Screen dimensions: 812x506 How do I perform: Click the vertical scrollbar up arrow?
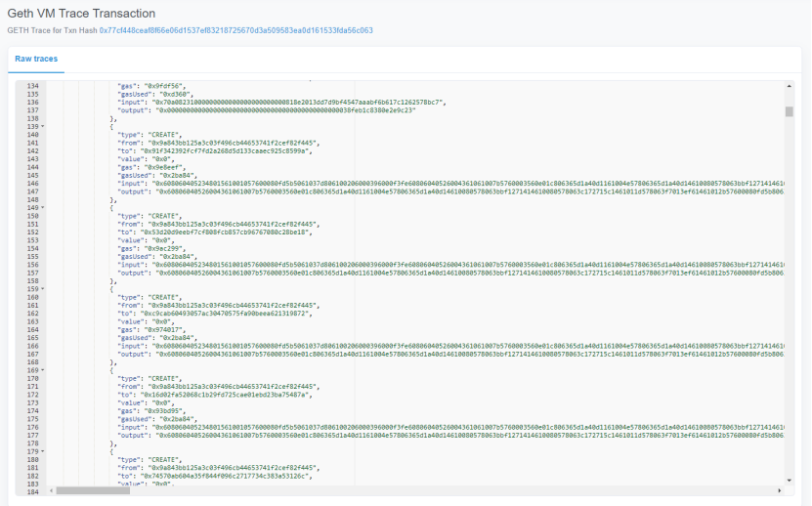click(789, 86)
